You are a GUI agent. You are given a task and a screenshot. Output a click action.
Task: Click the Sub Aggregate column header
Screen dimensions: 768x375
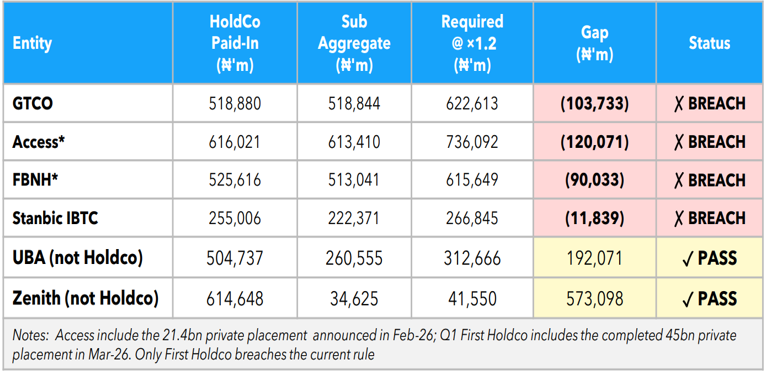point(354,43)
